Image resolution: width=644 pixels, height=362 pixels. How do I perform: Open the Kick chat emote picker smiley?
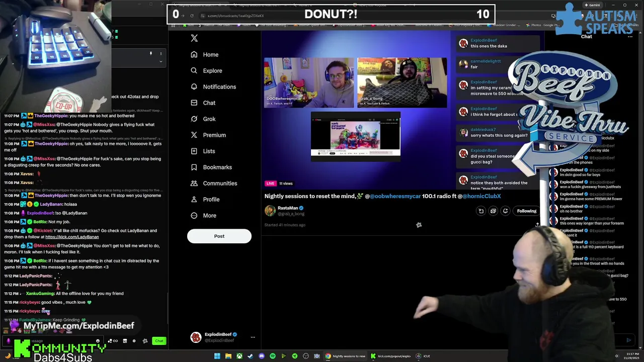coord(98,341)
